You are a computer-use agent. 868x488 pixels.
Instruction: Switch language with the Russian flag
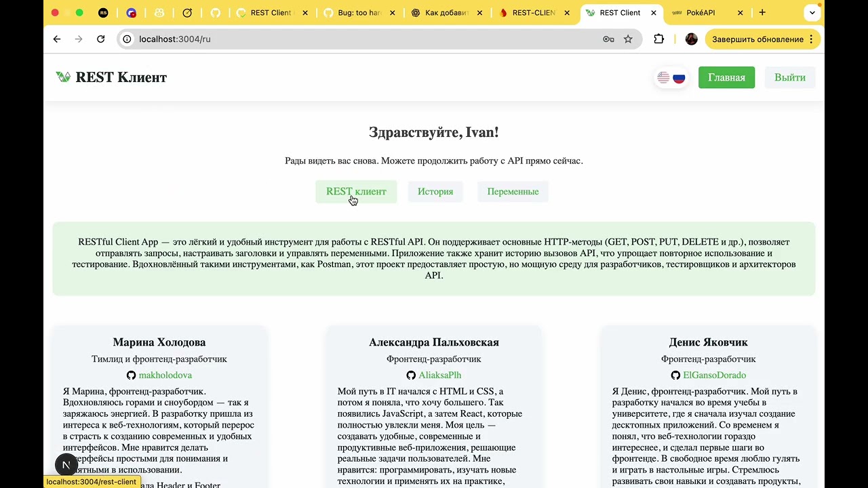coord(679,77)
